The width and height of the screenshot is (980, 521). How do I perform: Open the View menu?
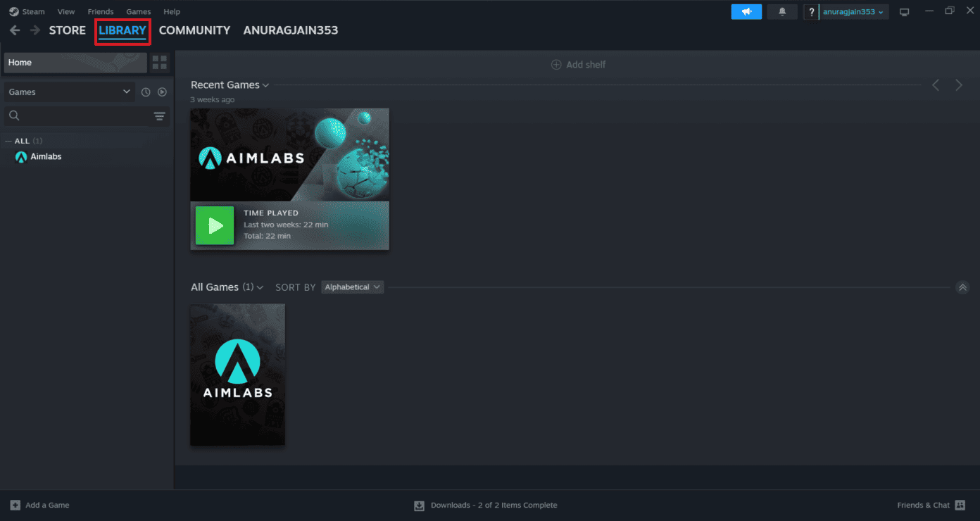65,11
